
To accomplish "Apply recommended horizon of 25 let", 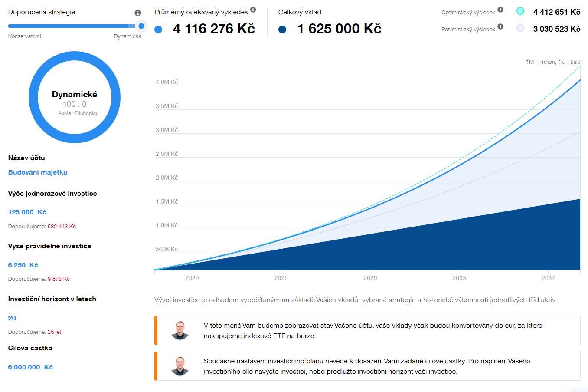I will [54, 332].
